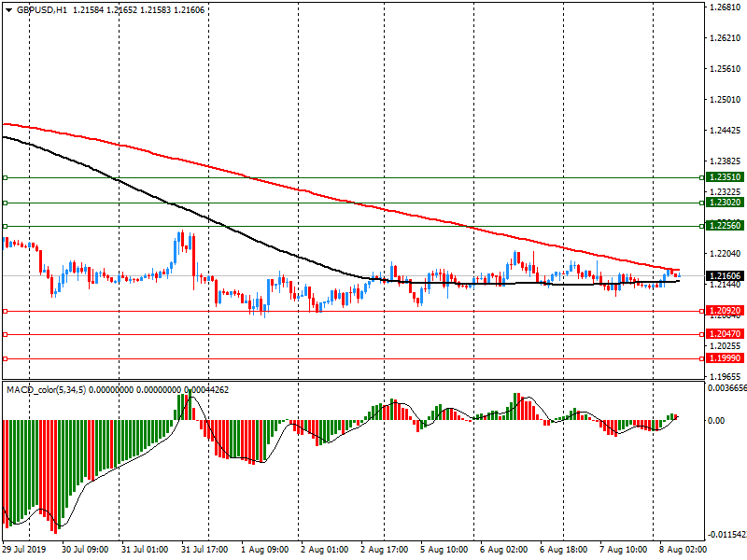Click the 5 Aug 10:00 time label
This screenshot has width=747, height=560.
tap(444, 550)
